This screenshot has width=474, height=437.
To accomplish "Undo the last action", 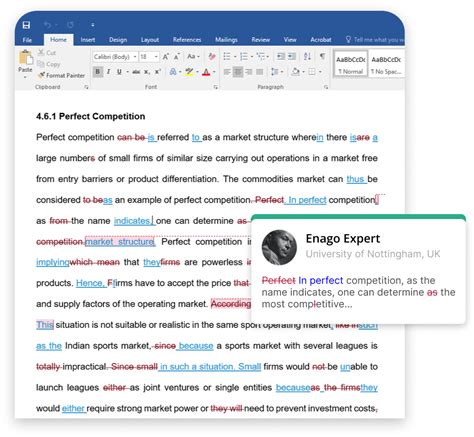I will tap(48, 25).
